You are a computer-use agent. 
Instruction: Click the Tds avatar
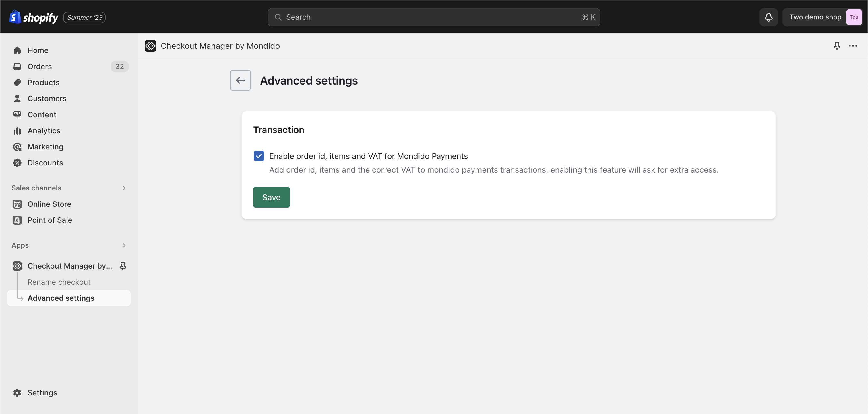pyautogui.click(x=854, y=17)
